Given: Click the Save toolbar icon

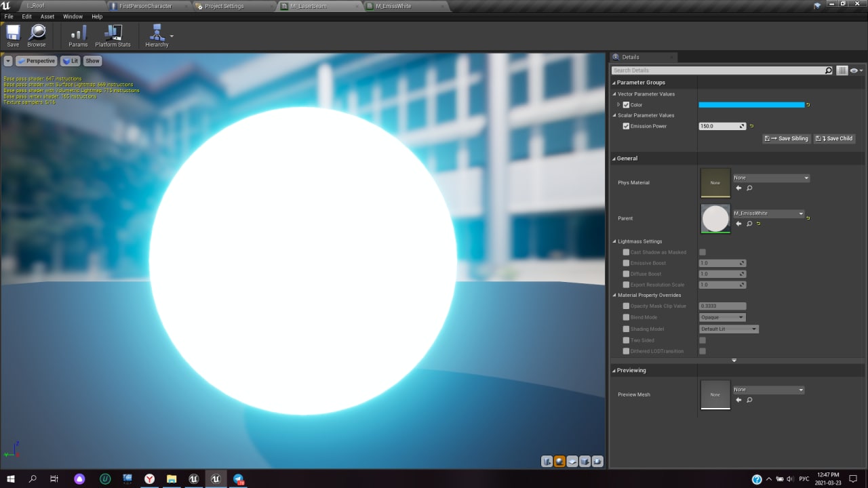Looking at the screenshot, I should click(13, 36).
